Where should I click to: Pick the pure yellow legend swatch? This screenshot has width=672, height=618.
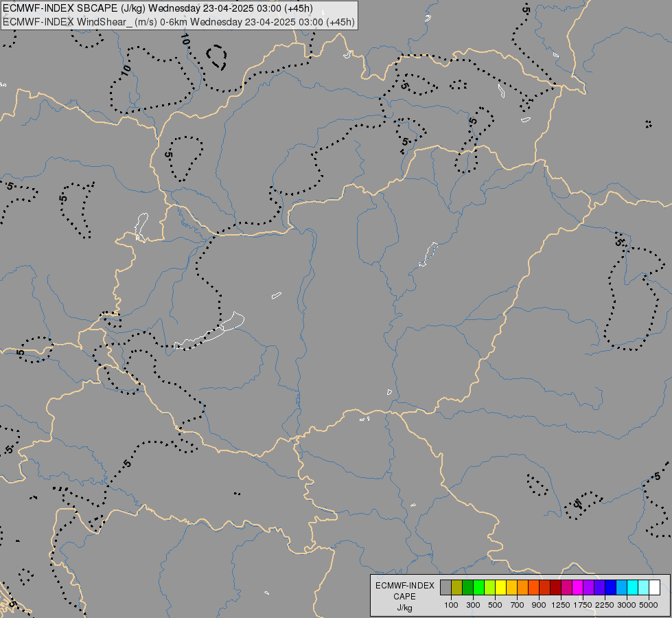[x=501, y=587]
